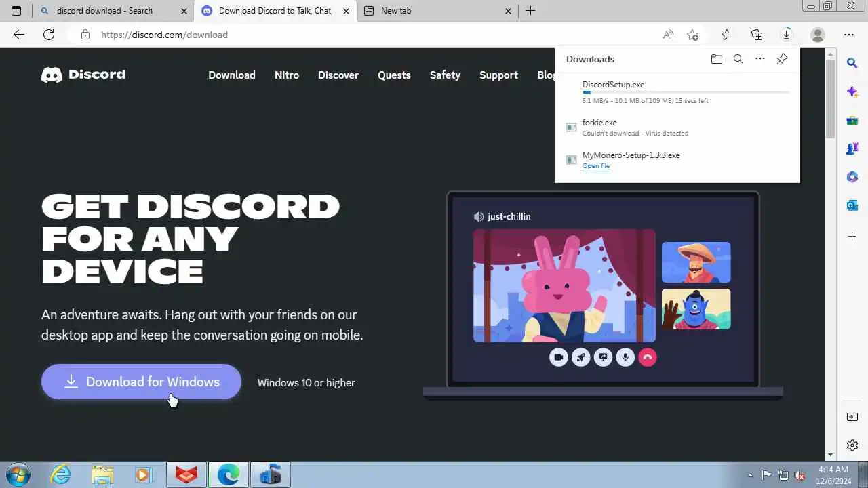Image resolution: width=868 pixels, height=488 pixels.
Task: Toggle the sidebar layout icon above settings
Action: [x=852, y=417]
